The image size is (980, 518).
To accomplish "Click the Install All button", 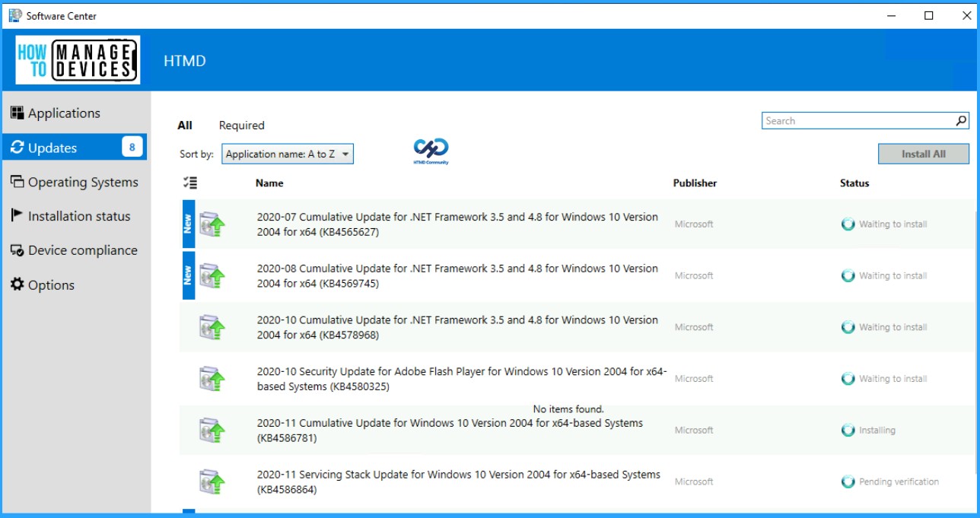I will point(924,154).
